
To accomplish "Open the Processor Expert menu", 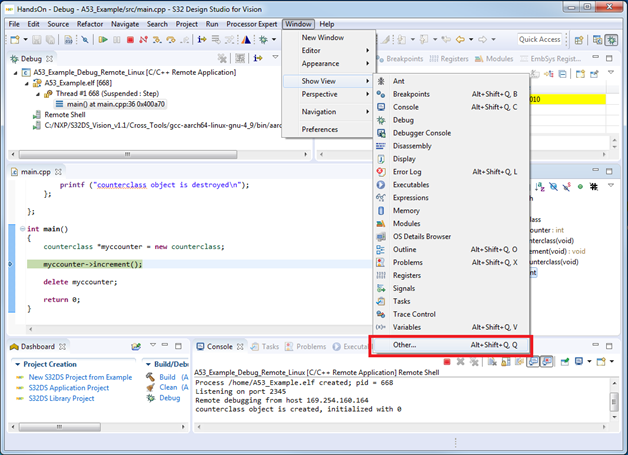I will point(252,24).
